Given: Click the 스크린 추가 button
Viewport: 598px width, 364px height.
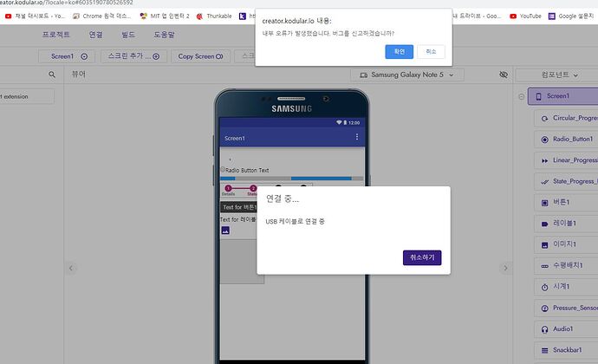Looking at the screenshot, I should 133,56.
